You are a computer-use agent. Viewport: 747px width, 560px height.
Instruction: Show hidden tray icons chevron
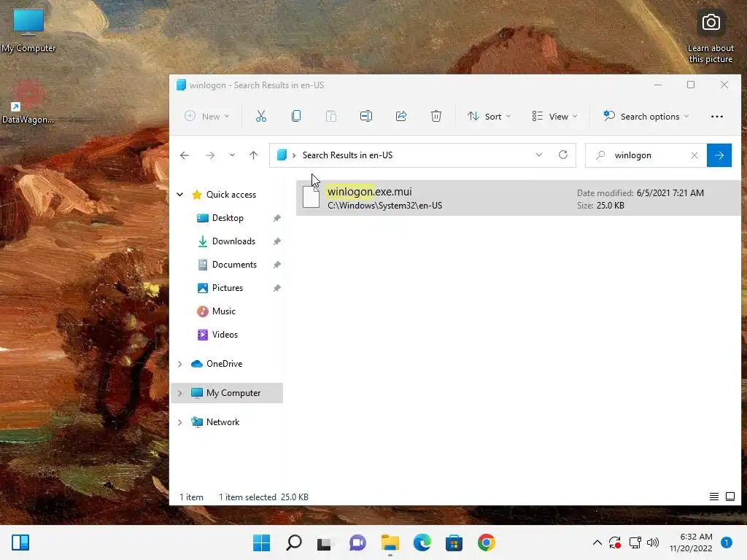[x=597, y=542]
